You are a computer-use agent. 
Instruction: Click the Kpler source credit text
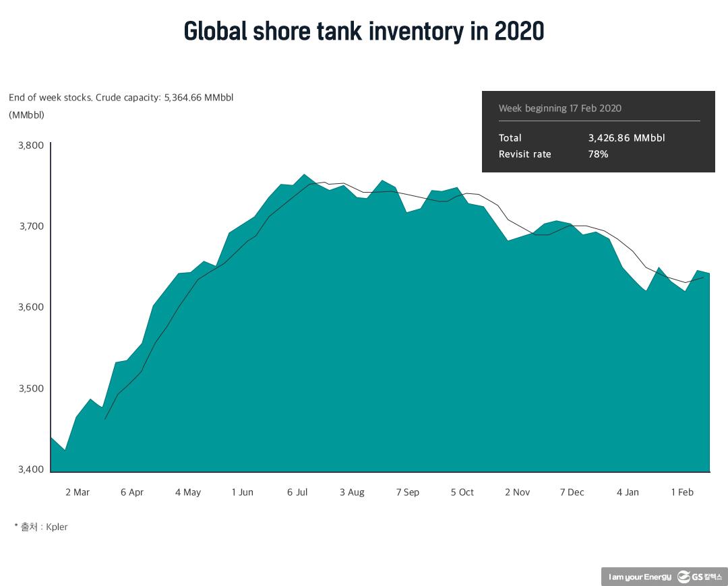pos(41,527)
